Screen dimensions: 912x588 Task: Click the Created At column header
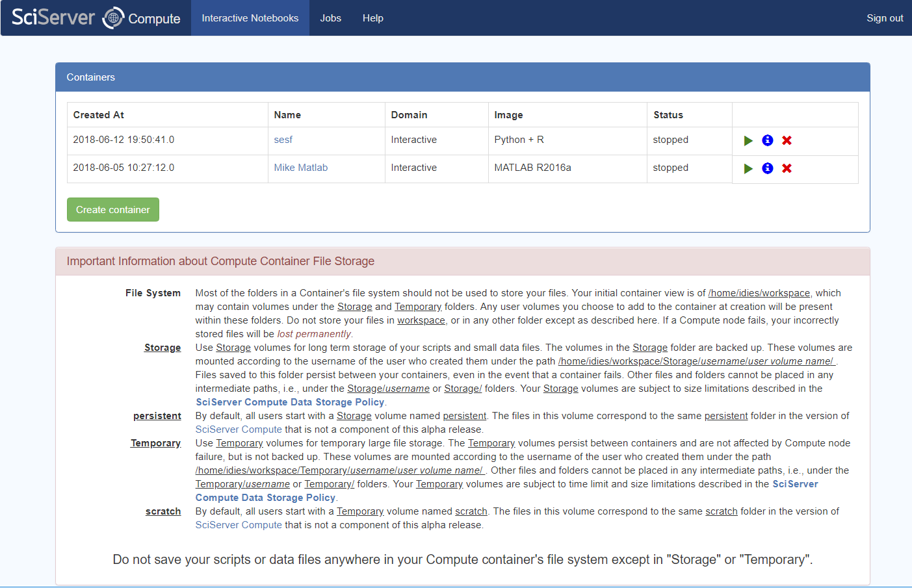tap(99, 115)
